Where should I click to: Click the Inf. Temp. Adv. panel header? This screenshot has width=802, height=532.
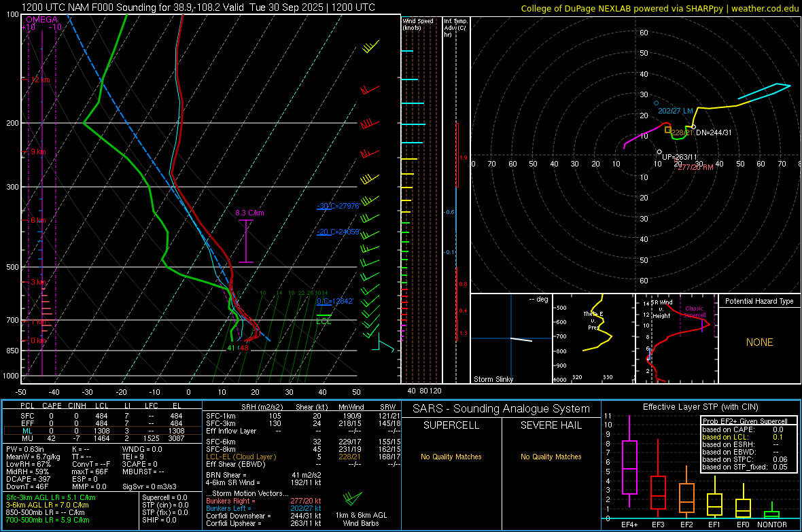pos(456,28)
